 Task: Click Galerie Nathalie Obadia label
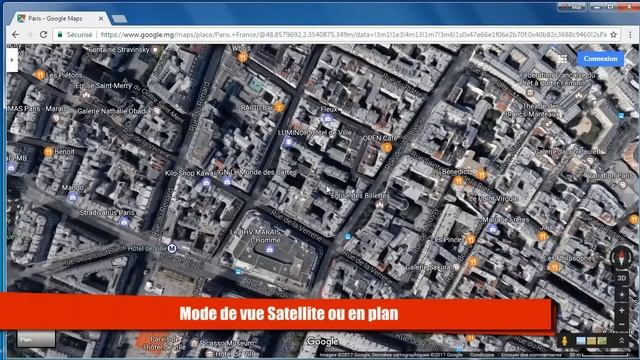tap(114, 111)
